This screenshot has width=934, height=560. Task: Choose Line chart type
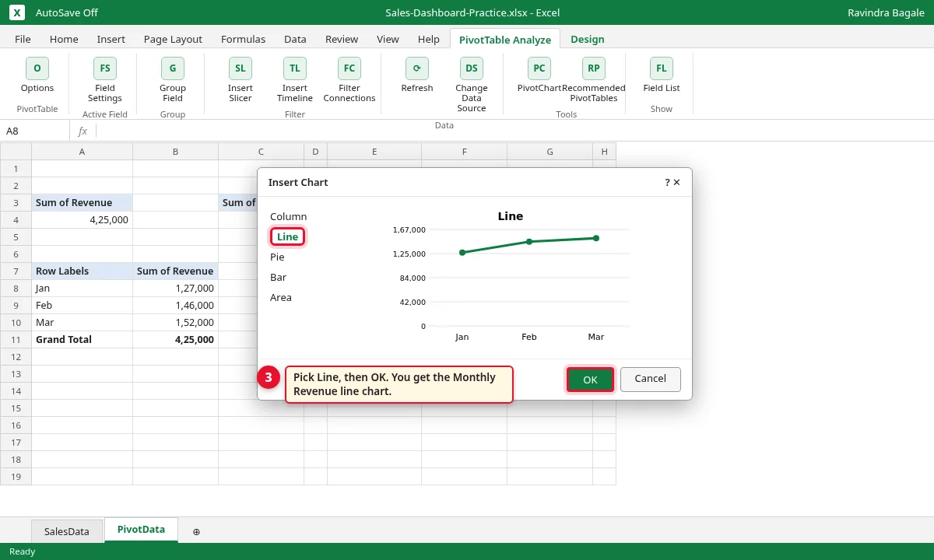287,236
